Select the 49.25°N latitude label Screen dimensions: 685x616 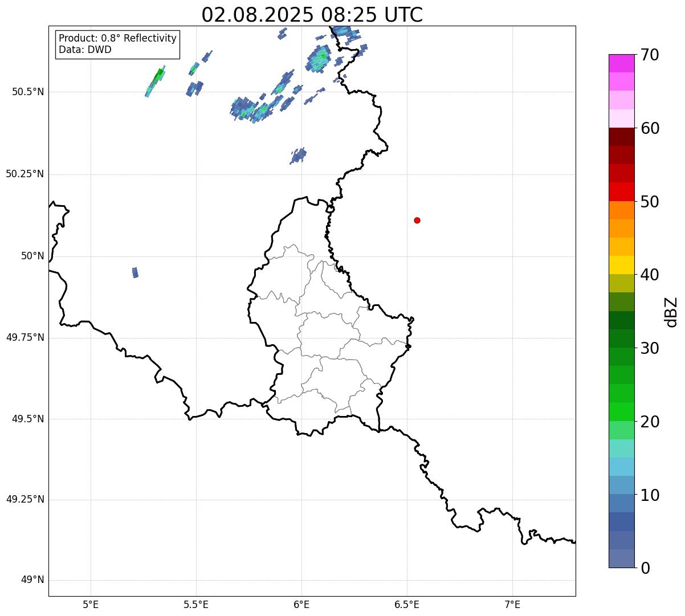click(25, 499)
